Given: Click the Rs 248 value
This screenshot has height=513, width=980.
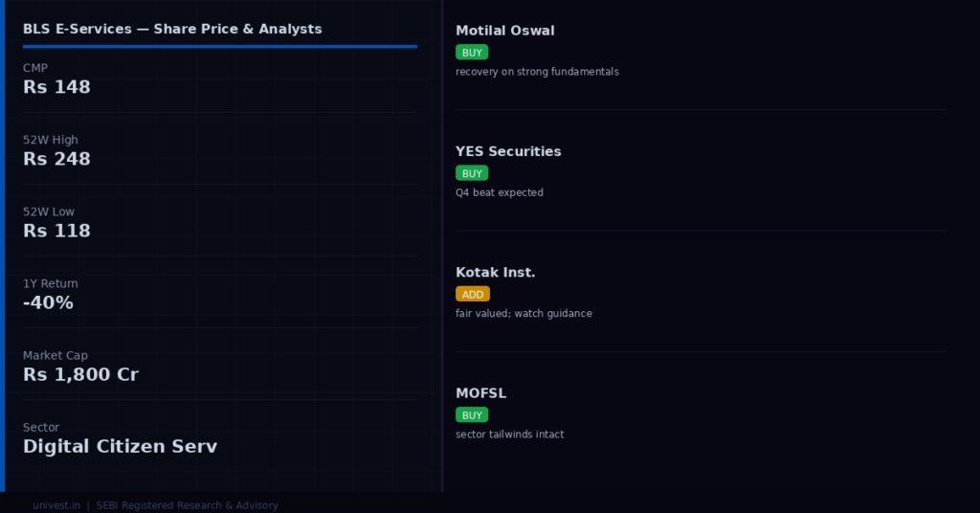Looking at the screenshot, I should (56, 159).
